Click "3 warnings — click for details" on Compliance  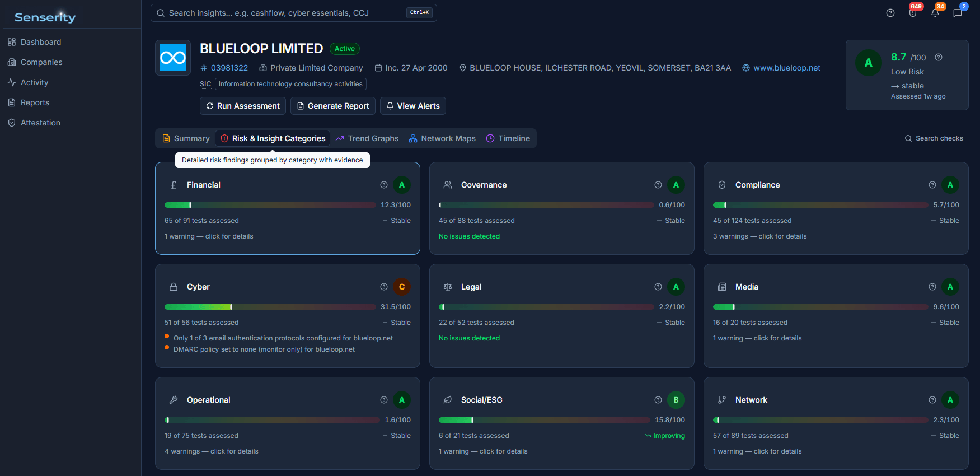point(760,236)
